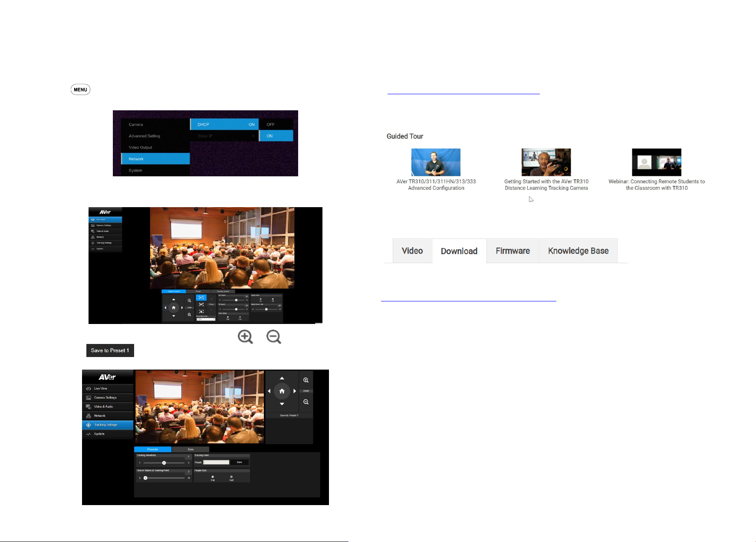Switch to the Tracking Control tab
Viewport: 756px width, 542px height.
pyautogui.click(x=223, y=291)
